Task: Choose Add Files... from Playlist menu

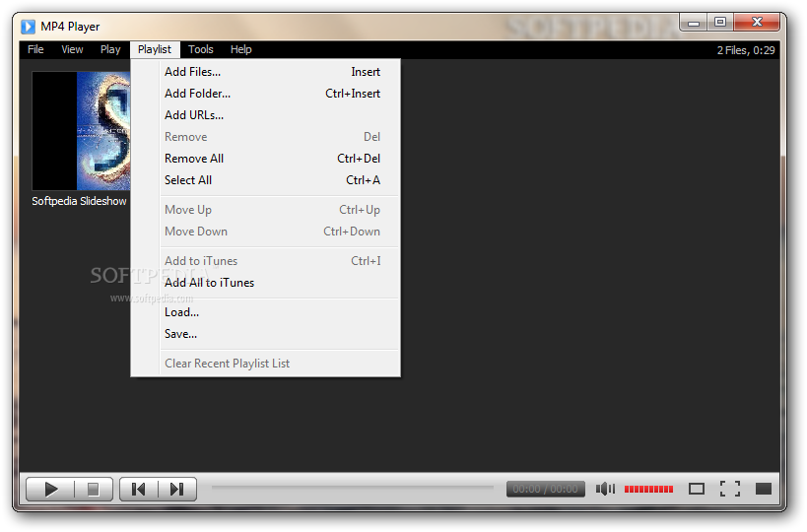Action: (266, 72)
